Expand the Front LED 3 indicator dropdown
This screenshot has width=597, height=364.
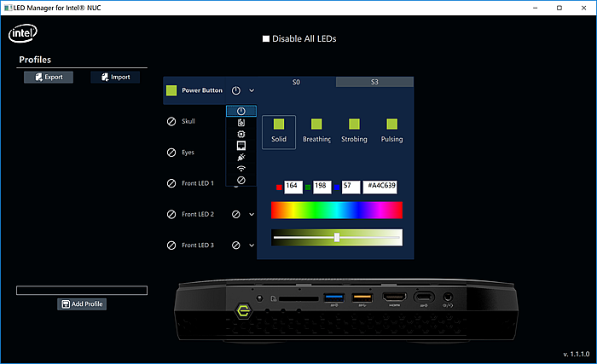pos(252,246)
